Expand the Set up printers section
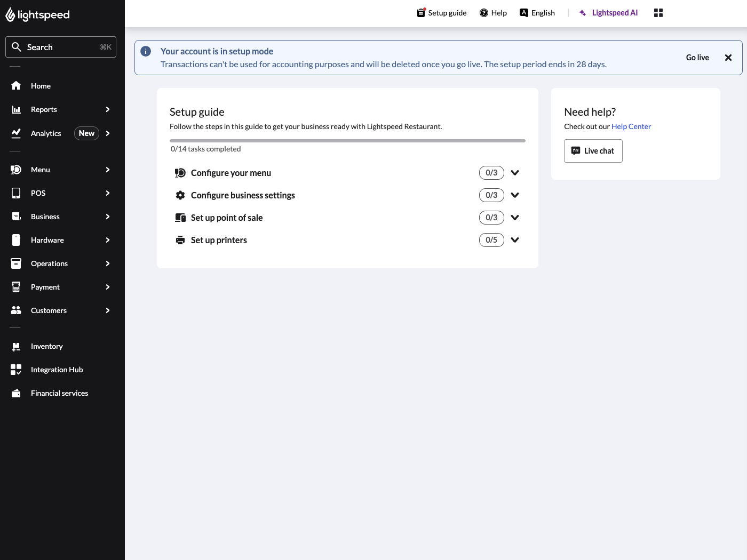The image size is (747, 560). [515, 239]
